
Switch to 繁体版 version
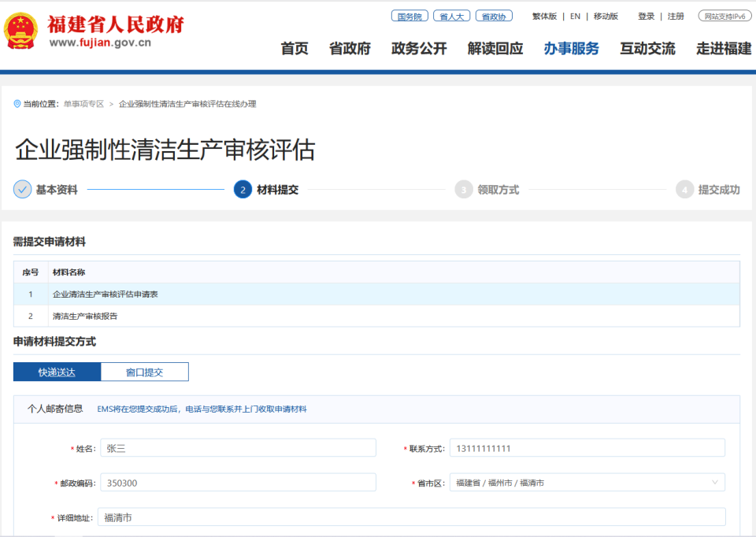point(544,17)
